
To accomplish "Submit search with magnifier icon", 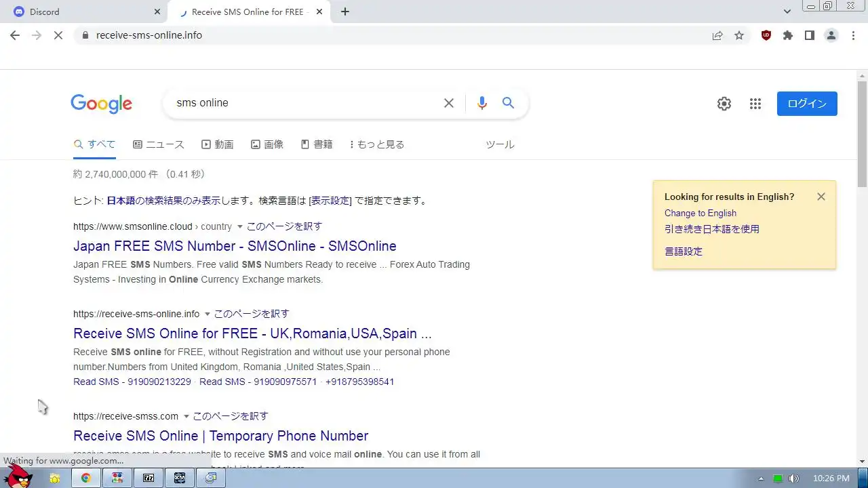I will pos(508,103).
